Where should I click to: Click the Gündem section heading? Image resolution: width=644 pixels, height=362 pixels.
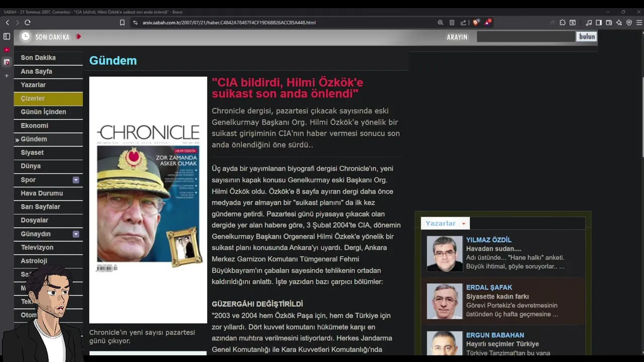point(113,61)
